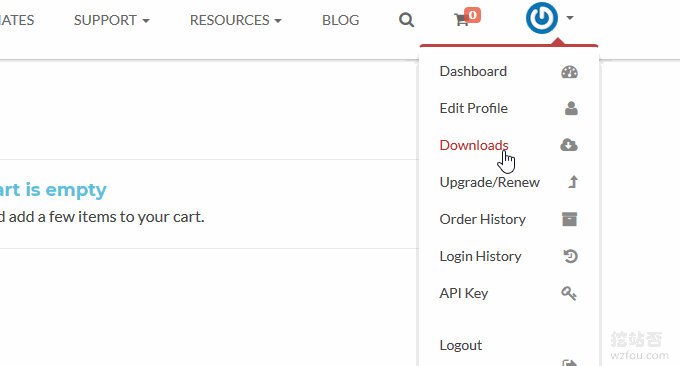Select Upgrade/Renew menu entry
The width and height of the screenshot is (680, 366).
[x=490, y=182]
